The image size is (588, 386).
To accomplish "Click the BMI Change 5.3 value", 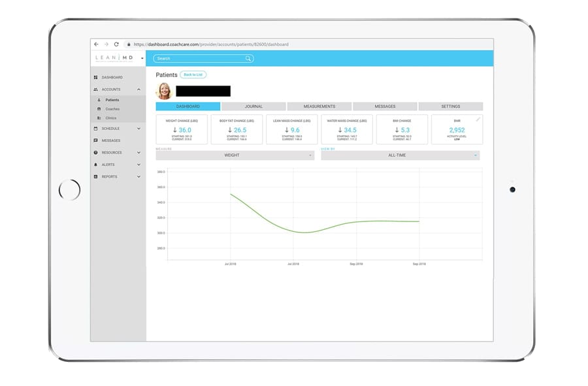I will pos(405,130).
